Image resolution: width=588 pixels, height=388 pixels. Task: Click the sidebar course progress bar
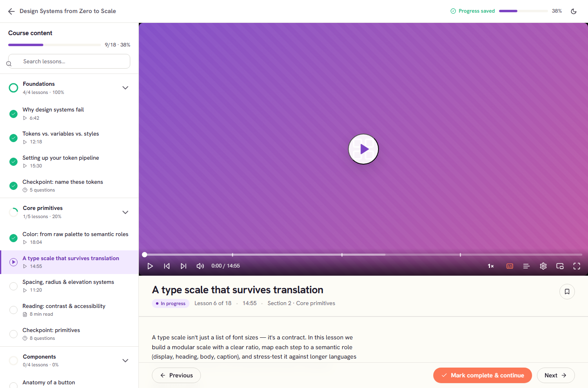tap(54, 45)
